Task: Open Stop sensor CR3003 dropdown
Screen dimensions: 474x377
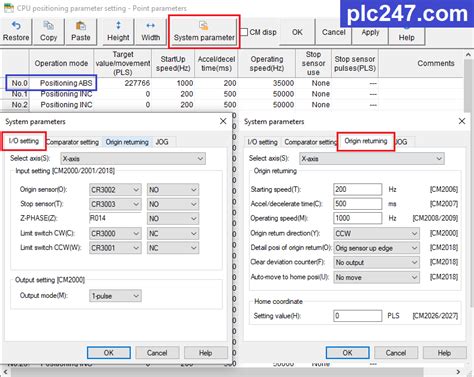Action: point(115,204)
